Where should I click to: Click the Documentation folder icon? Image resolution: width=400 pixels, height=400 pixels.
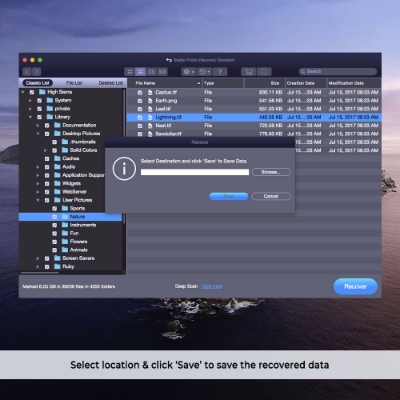[57, 125]
